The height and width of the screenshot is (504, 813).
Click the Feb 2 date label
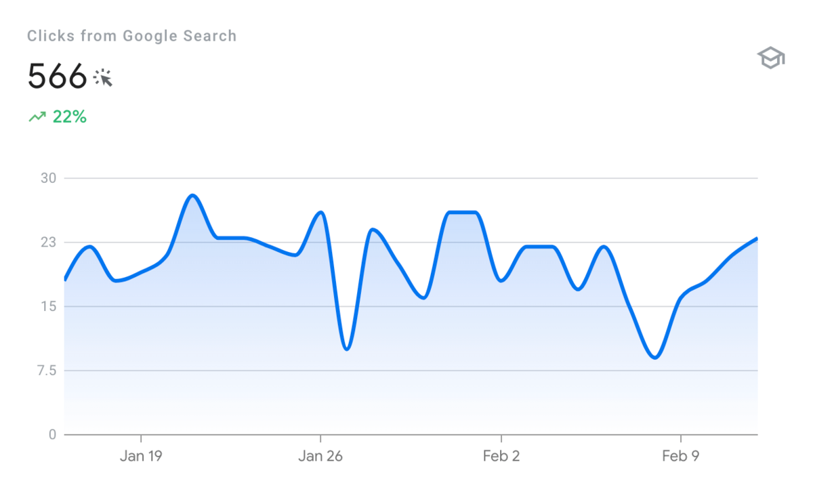501,456
